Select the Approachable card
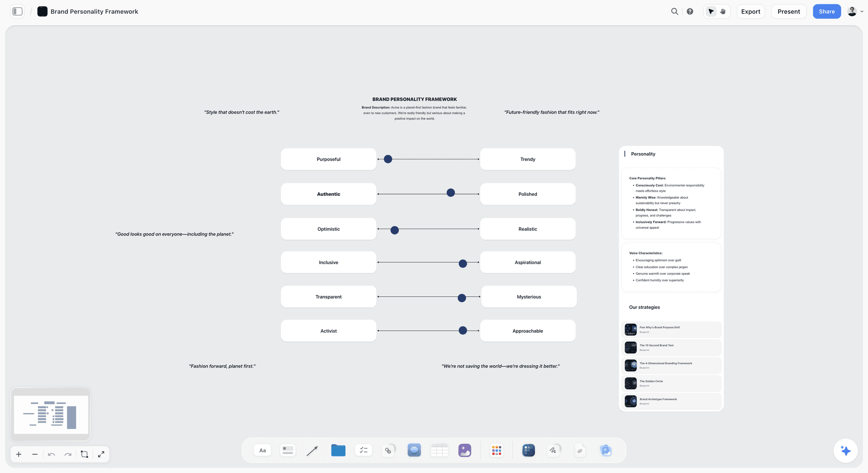 coord(528,331)
